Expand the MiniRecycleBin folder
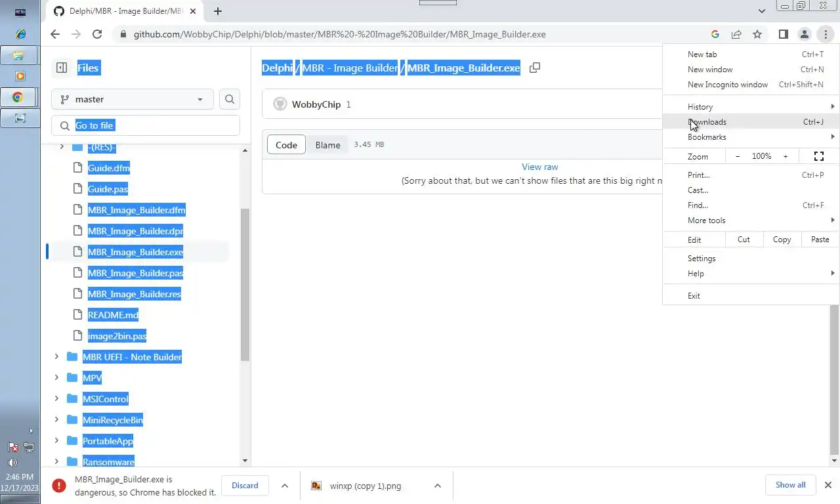This screenshot has height=504, width=840. 56,420
